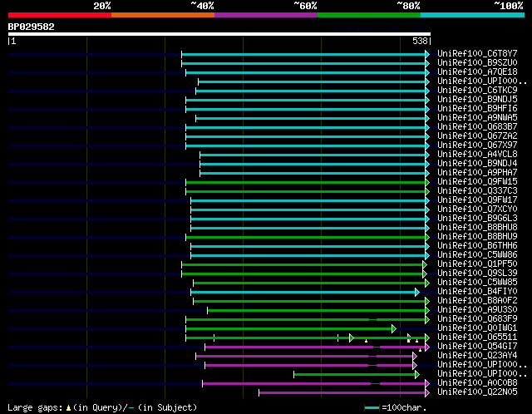The width and height of the screenshot is (532, 414).
Task: Click the BP029582 query name
Action: [32, 27]
